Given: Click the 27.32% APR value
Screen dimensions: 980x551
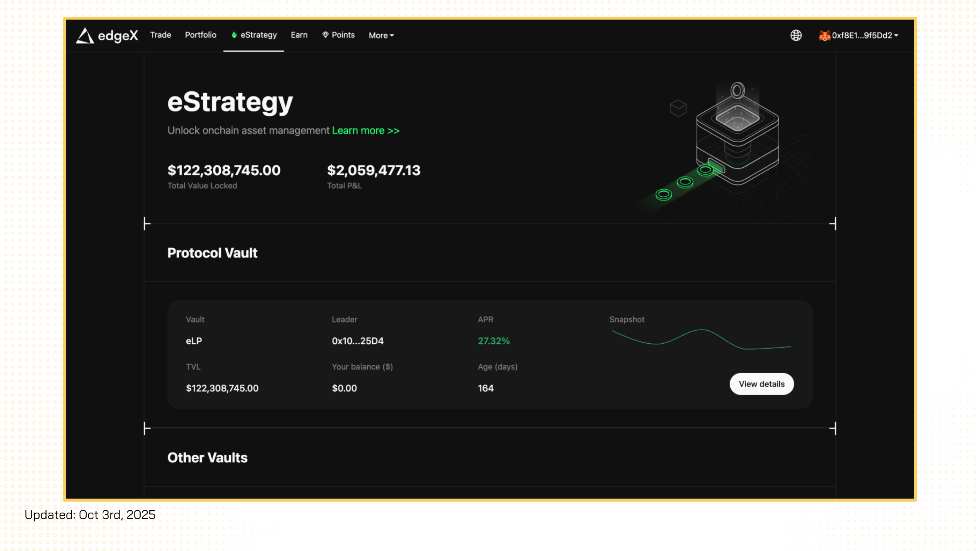Looking at the screenshot, I should click(x=494, y=341).
